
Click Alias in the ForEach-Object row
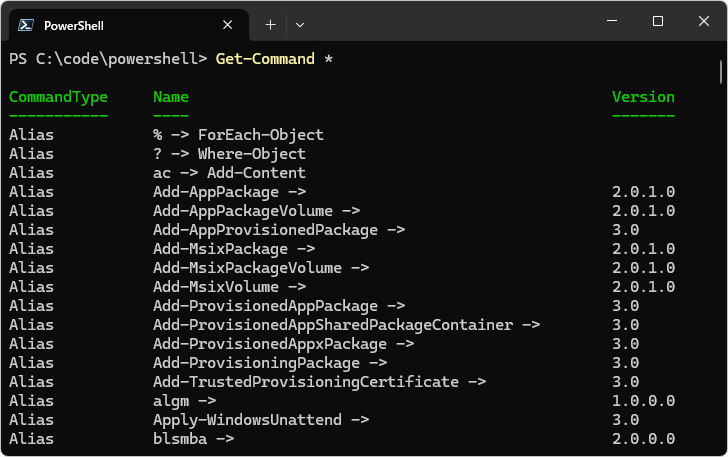click(x=32, y=135)
